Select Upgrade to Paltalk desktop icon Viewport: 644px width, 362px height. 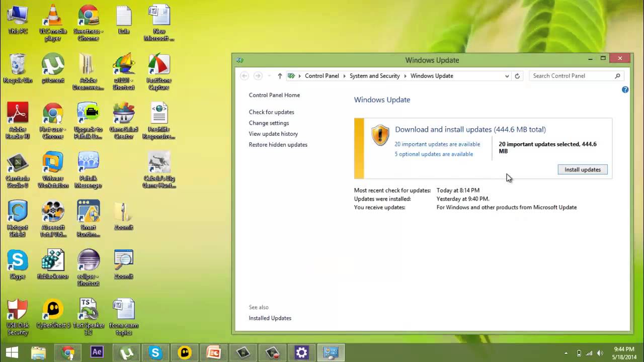click(x=88, y=121)
